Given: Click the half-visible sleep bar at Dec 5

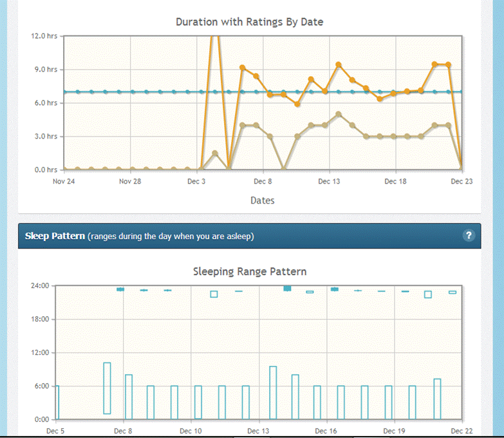Looking at the screenshot, I should (57, 403).
